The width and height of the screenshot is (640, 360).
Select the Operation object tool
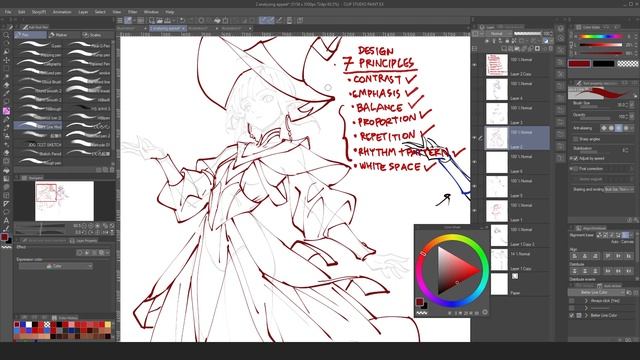(x=6, y=52)
